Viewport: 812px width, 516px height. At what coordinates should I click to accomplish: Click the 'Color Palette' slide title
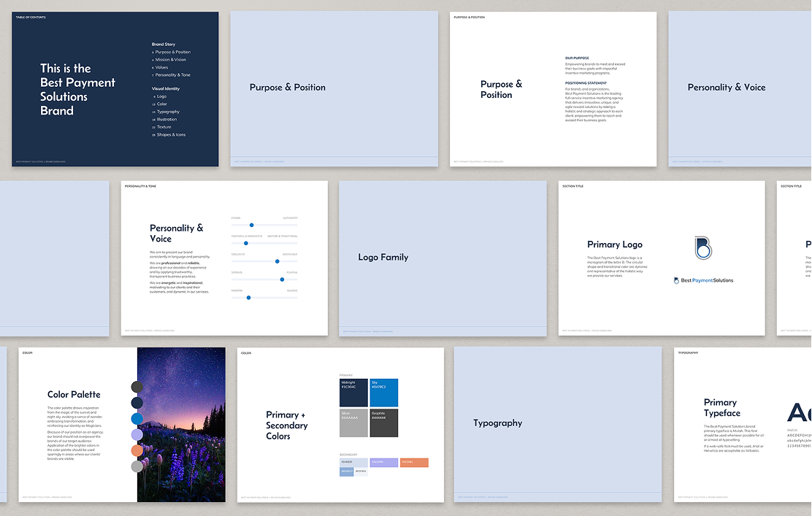pyautogui.click(x=74, y=394)
